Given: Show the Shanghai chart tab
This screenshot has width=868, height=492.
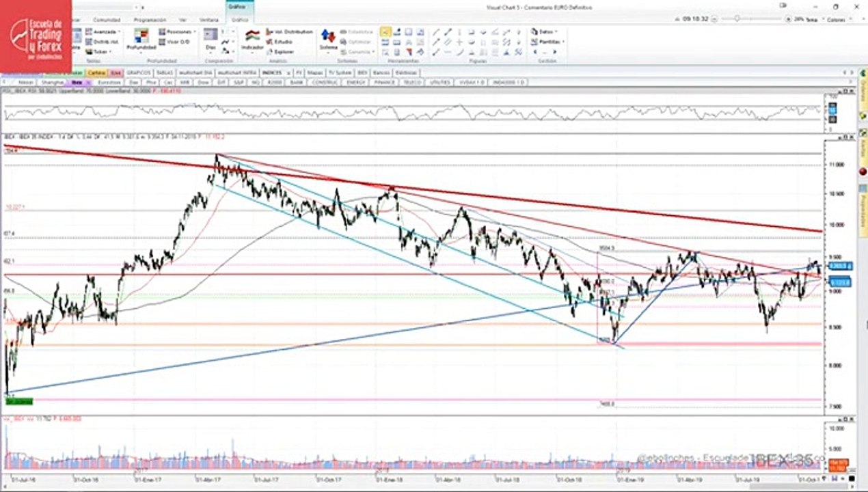Looking at the screenshot, I should pos(53,82).
